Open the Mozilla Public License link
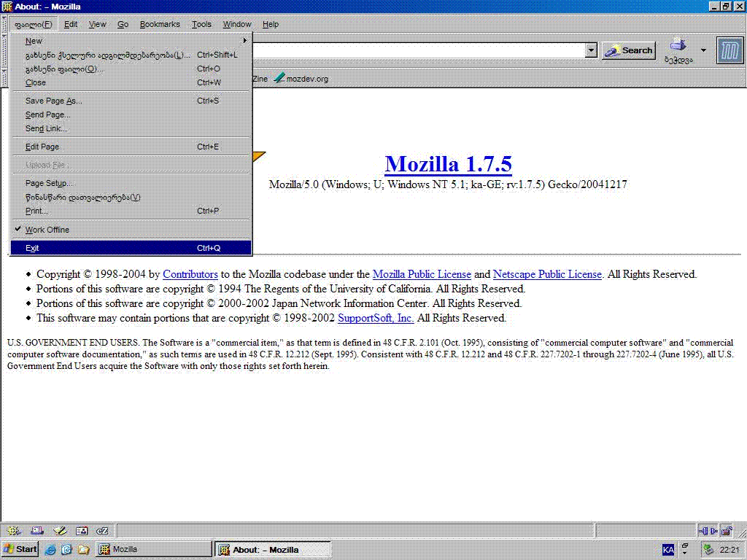This screenshot has height=560, width=747. coord(422,274)
